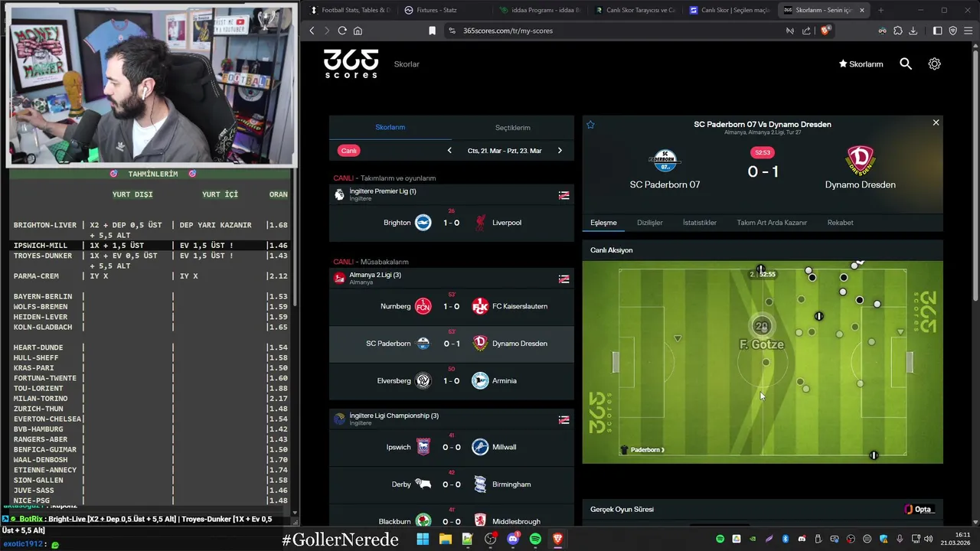
Task: Select the Dizilişler lineups tab
Action: pyautogui.click(x=650, y=223)
